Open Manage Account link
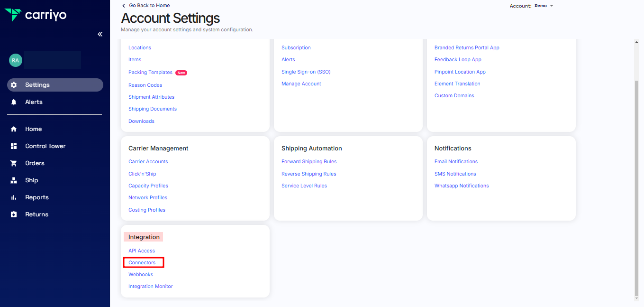This screenshot has width=644, height=307. pos(301,84)
